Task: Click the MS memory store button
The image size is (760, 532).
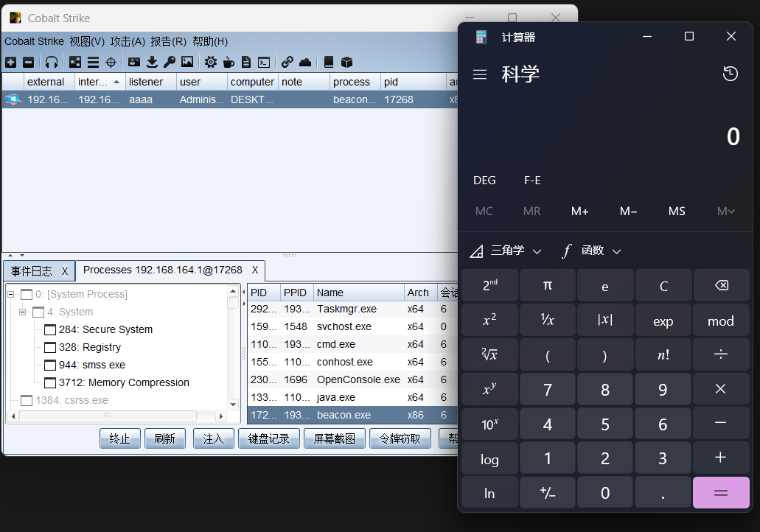Action: (x=677, y=211)
